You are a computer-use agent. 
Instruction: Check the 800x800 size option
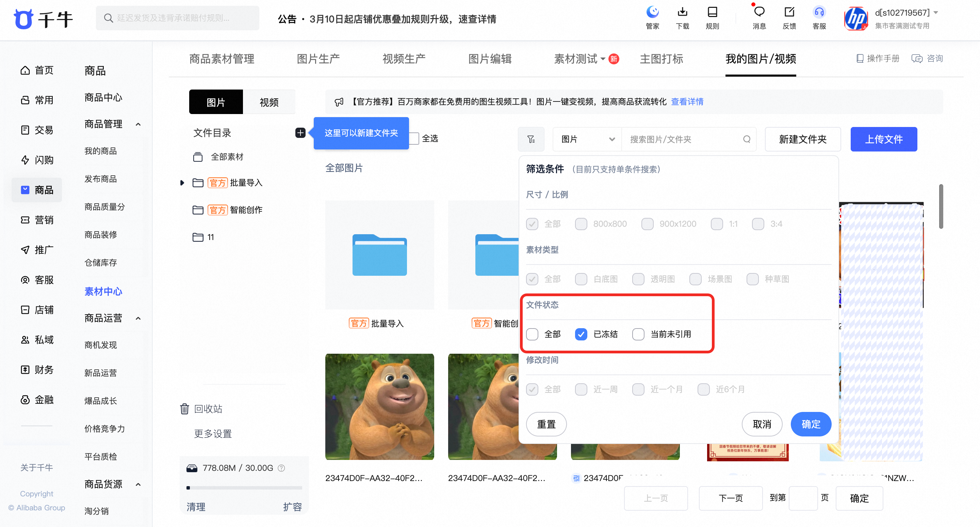pos(581,224)
